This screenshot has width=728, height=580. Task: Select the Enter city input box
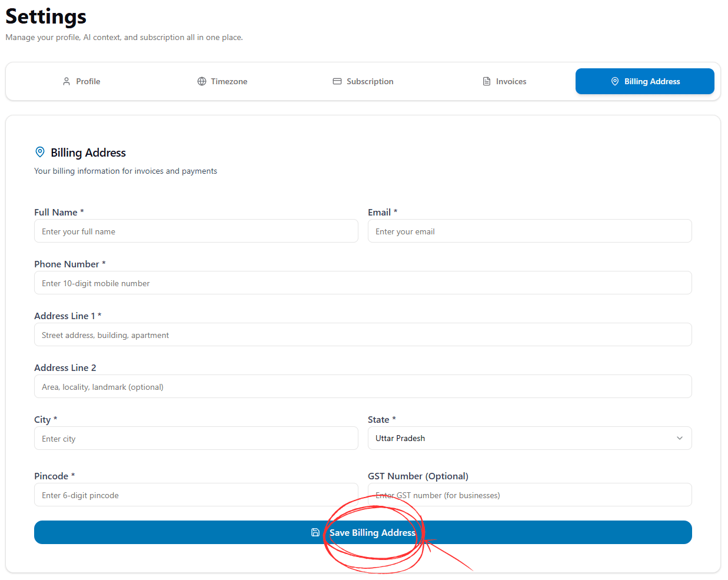[x=196, y=438]
